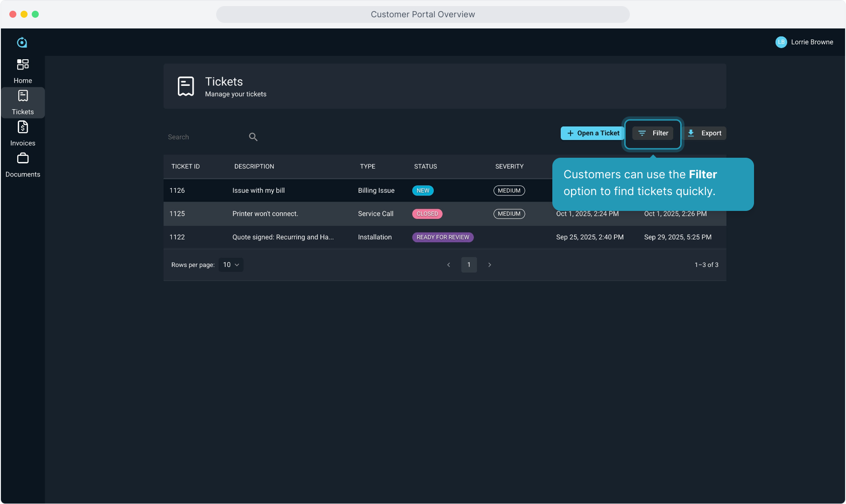The height and width of the screenshot is (504, 846).
Task: Click the Lorrie Browne avatar icon
Action: pos(781,42)
